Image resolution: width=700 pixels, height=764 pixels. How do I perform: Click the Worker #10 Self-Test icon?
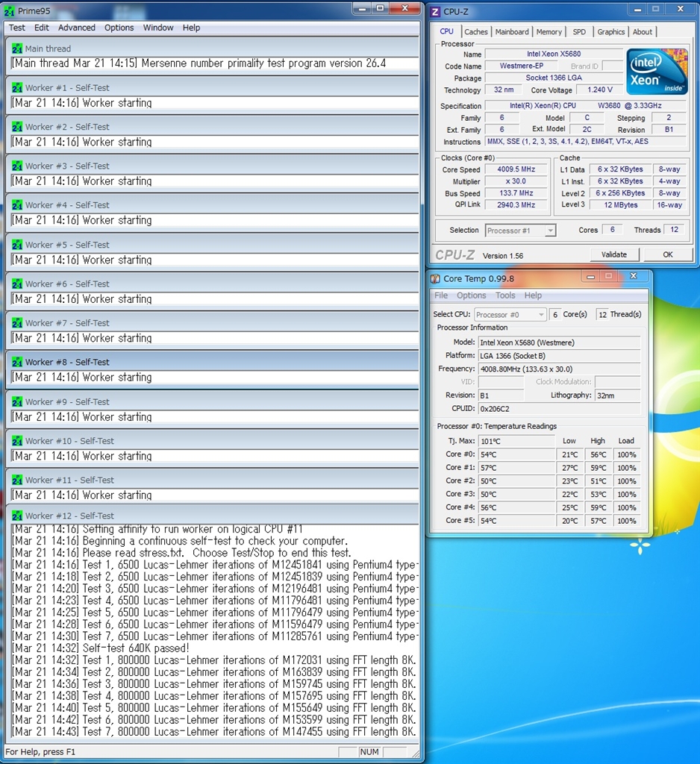click(x=17, y=441)
